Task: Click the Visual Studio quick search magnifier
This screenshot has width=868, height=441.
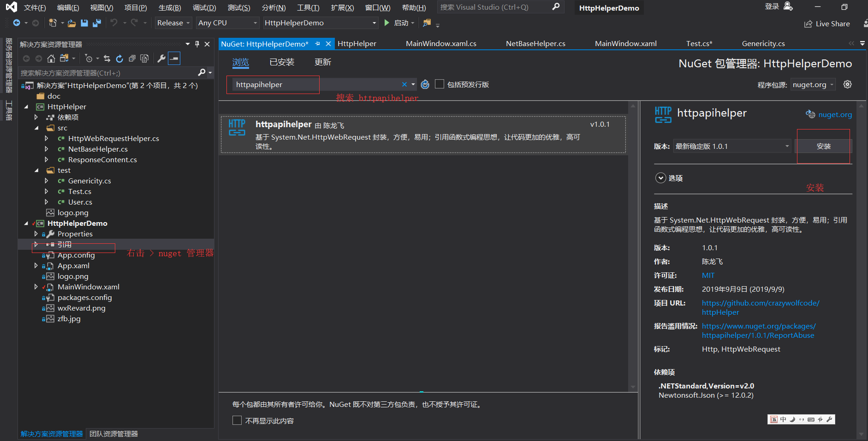Action: 556,6
